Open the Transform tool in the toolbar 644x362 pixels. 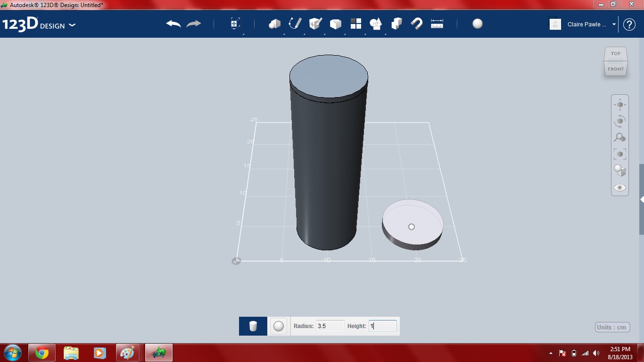pyautogui.click(x=235, y=24)
